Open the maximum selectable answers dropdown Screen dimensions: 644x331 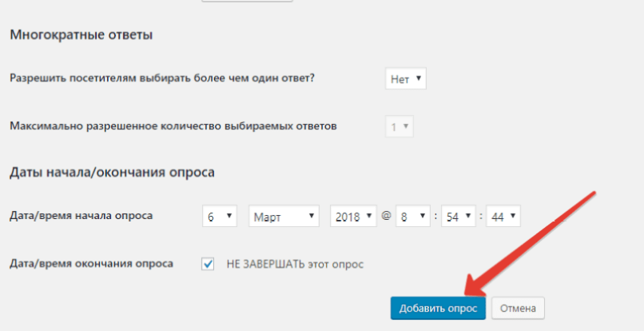click(400, 126)
